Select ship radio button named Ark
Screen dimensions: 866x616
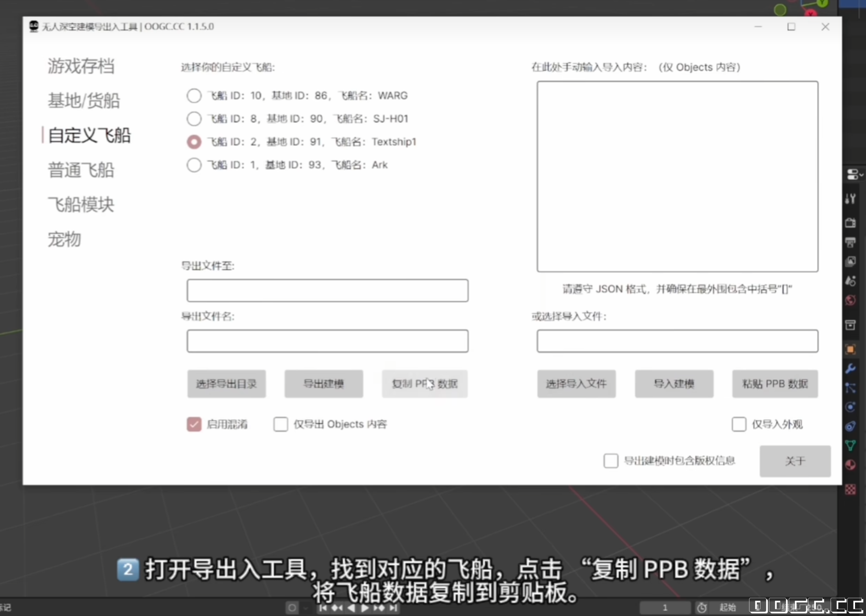point(194,165)
